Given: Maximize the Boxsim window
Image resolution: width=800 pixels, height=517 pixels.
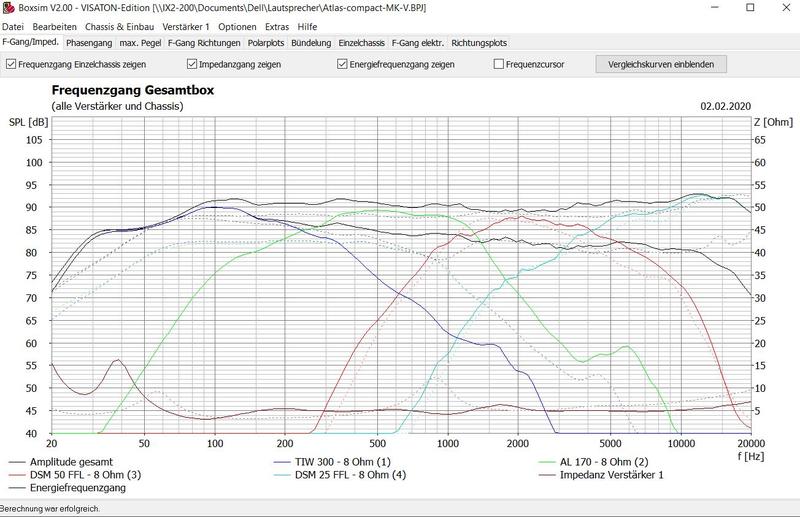Looking at the screenshot, I should click(751, 8).
